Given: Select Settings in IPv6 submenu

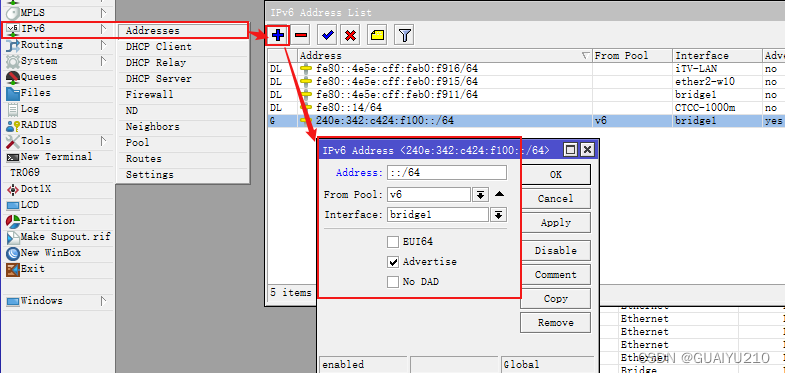Looking at the screenshot, I should [x=183, y=175].
